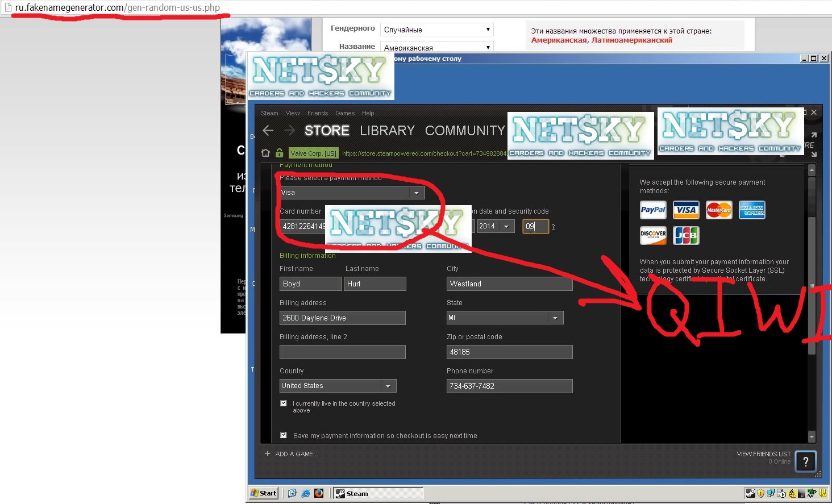Open the 'Случайные' gender dropdown in the browser
This screenshot has width=832, height=504.
pos(436,30)
